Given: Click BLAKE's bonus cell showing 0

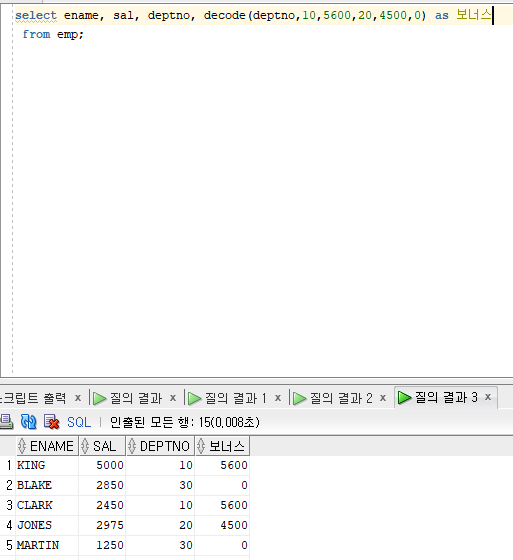Looking at the screenshot, I should (x=222, y=485).
